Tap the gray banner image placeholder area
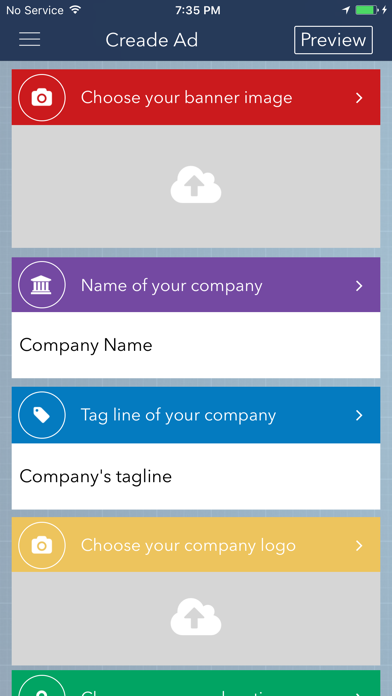392x696 pixels. click(x=196, y=186)
